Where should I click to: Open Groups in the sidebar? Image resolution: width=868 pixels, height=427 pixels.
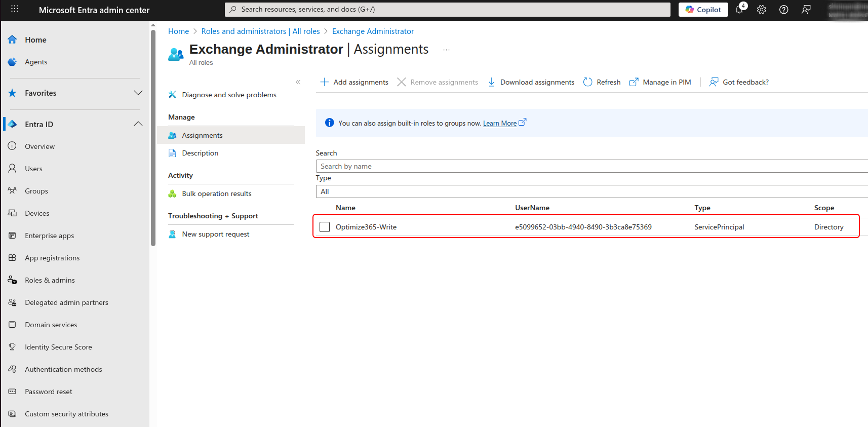coord(36,191)
